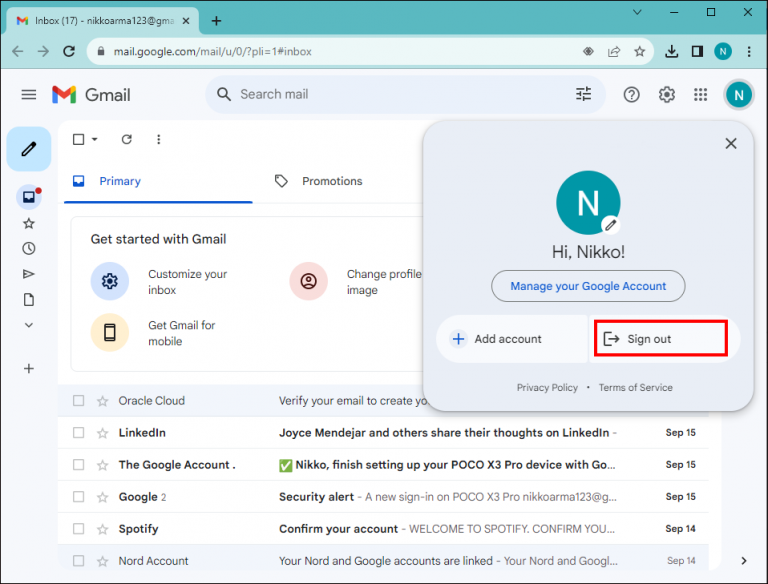Open the Support help icon
The width and height of the screenshot is (768, 584).
(x=631, y=95)
